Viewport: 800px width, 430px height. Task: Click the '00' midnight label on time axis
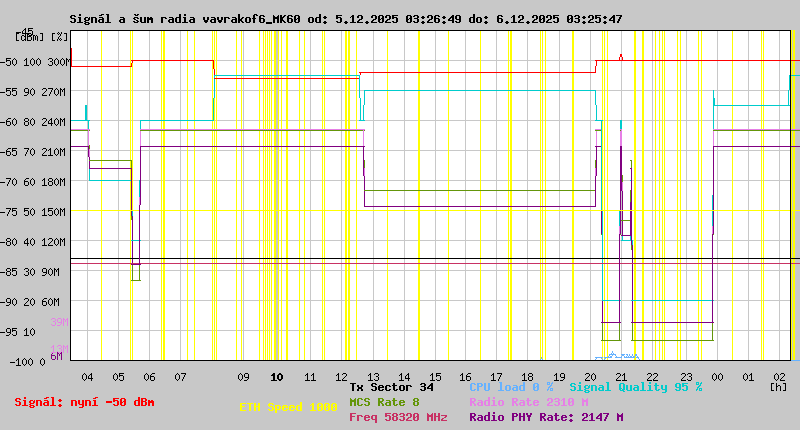coord(715,377)
